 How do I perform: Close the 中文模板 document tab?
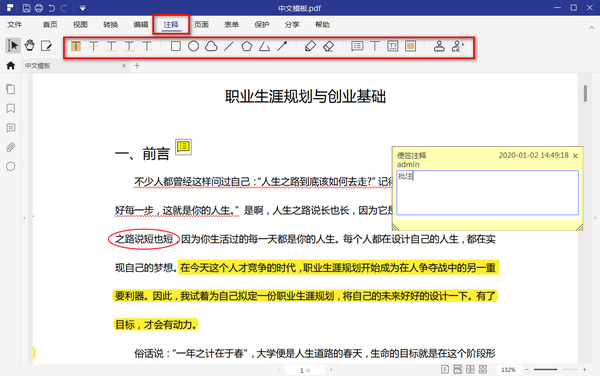point(124,66)
